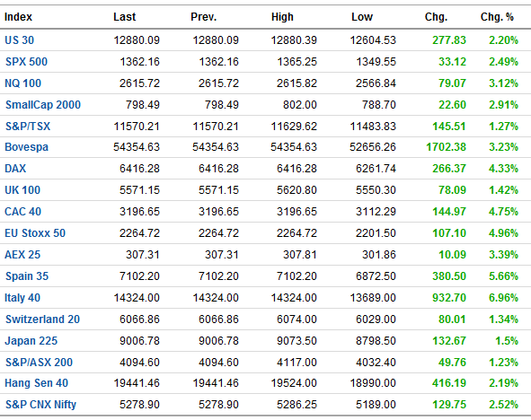
Task: Open the UK 100 index link
Action: [22, 190]
